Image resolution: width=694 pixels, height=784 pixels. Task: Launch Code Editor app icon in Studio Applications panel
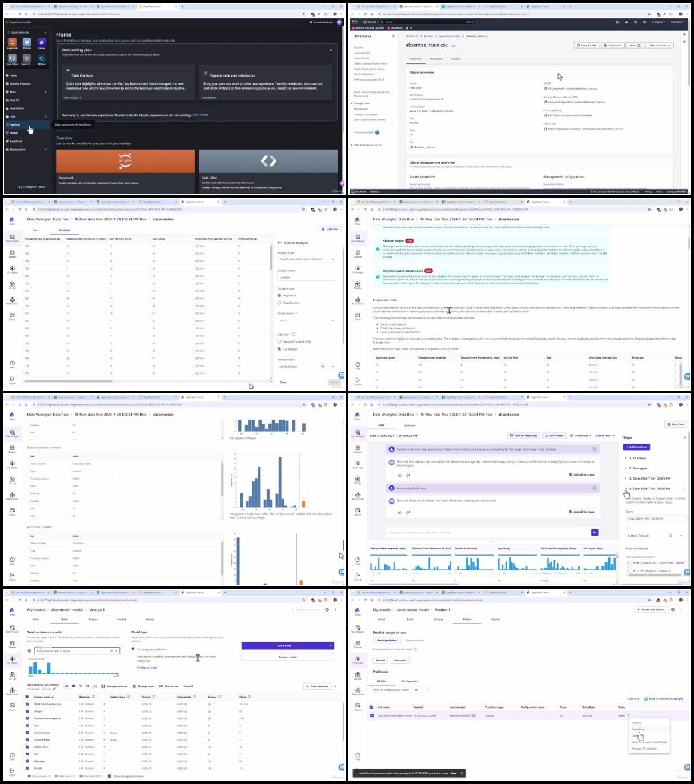tap(13, 59)
